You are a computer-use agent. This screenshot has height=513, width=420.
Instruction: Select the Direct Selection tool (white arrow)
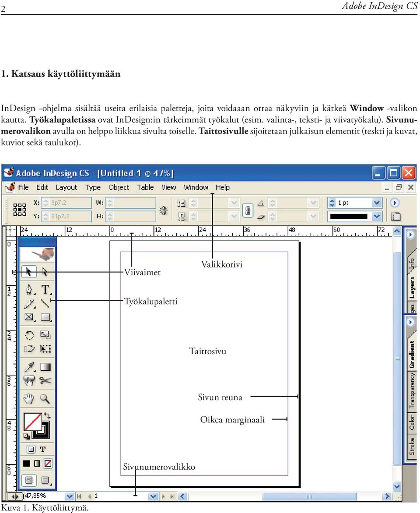[45, 271]
